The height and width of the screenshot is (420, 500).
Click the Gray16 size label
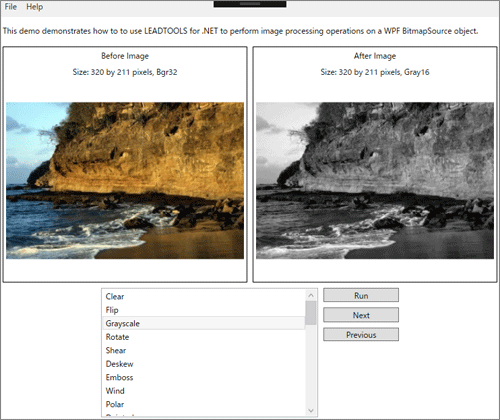pos(375,72)
